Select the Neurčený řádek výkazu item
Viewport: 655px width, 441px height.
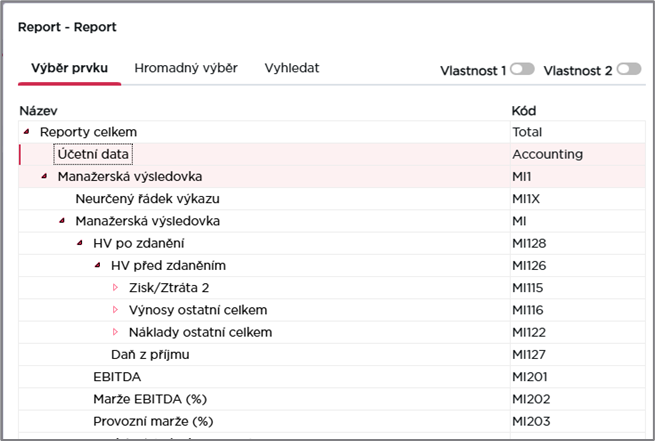click(147, 199)
